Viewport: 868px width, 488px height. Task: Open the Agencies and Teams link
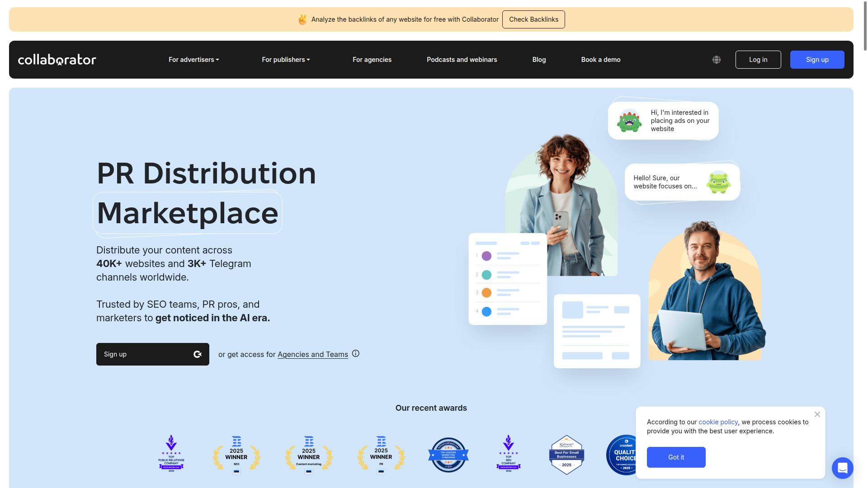click(x=313, y=355)
